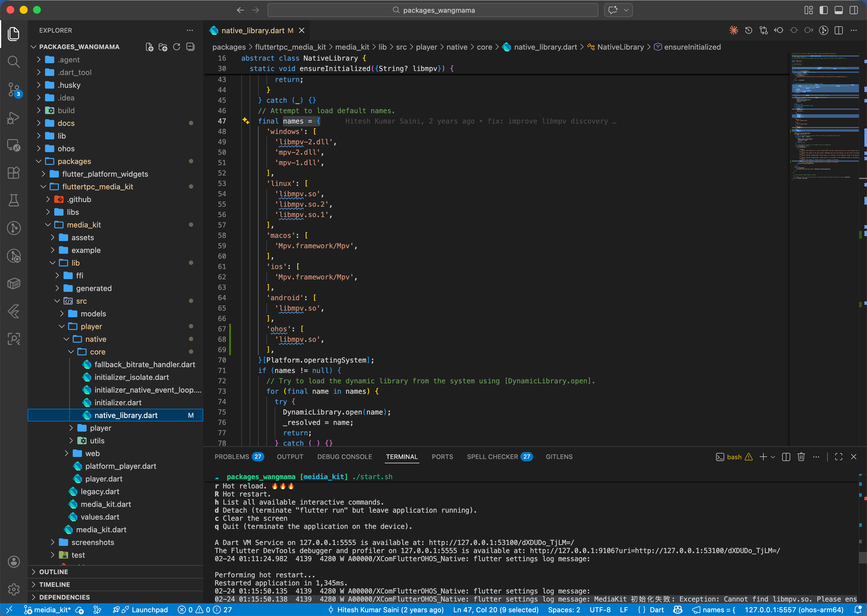Open the Search view in activity bar

(x=14, y=61)
